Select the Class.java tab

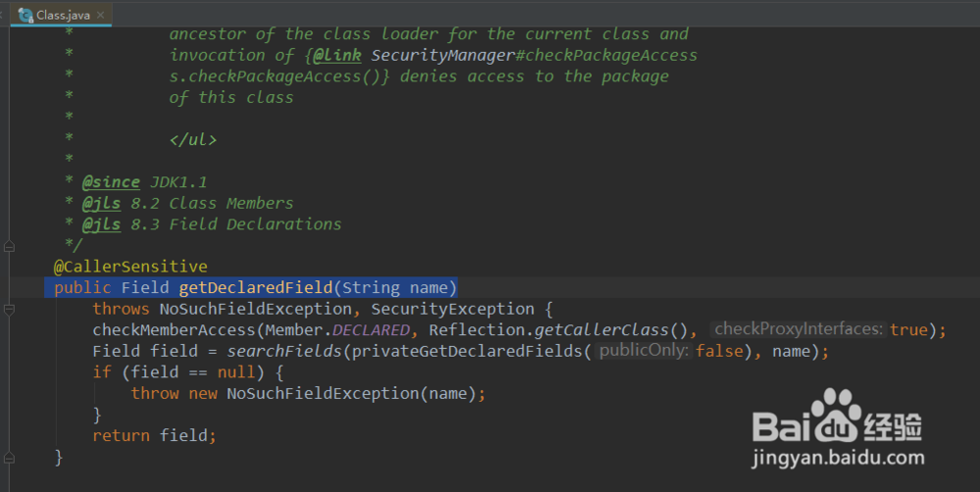pyautogui.click(x=63, y=16)
